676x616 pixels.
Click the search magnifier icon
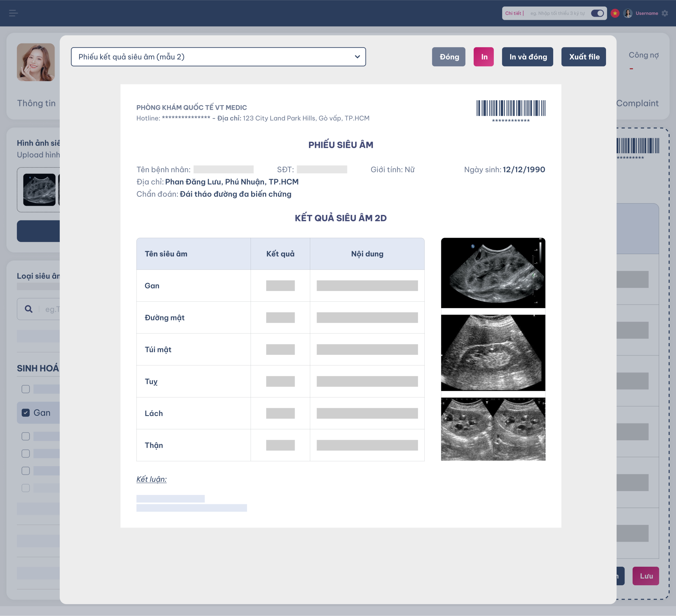(29, 309)
